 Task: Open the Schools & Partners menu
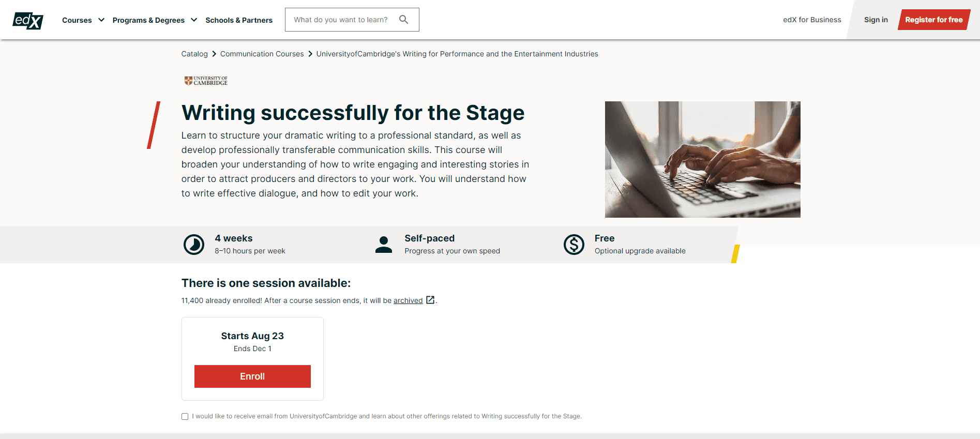[239, 20]
